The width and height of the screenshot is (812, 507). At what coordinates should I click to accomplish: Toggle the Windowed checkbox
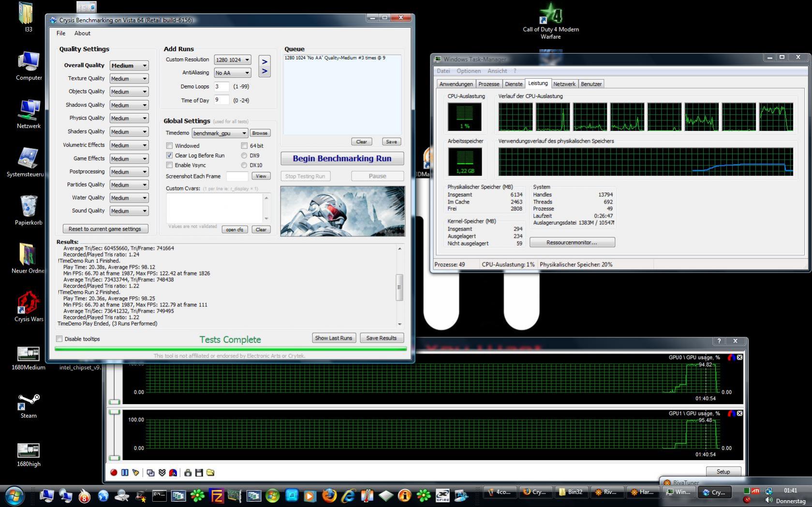click(x=169, y=145)
